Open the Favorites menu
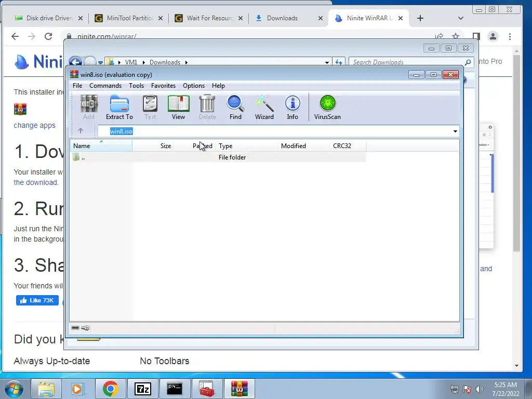532x399 pixels. point(163,86)
